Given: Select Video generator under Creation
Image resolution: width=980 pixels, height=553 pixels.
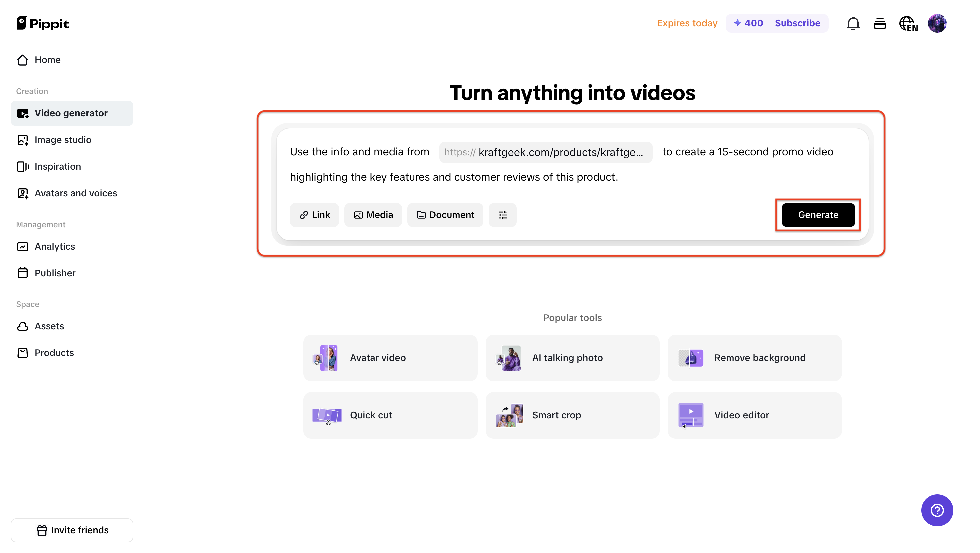Looking at the screenshot, I should click(71, 113).
